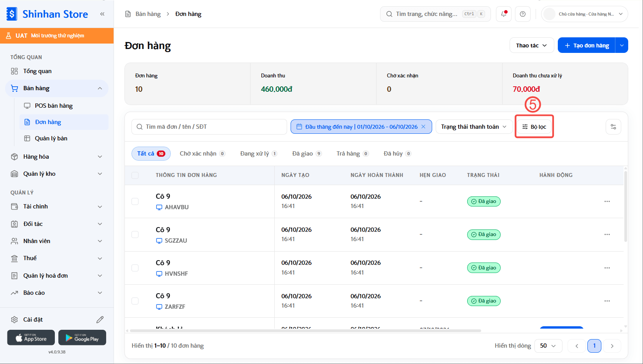643x364 pixels.
Task: Collapse the sidebar with the double-chevron icon
Action: (102, 14)
